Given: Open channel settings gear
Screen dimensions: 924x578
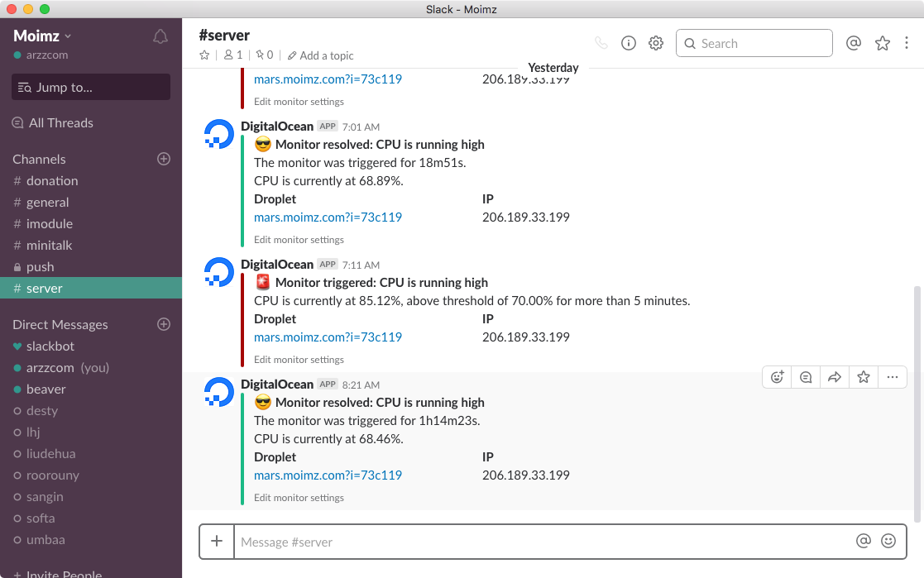Looking at the screenshot, I should [x=656, y=44].
